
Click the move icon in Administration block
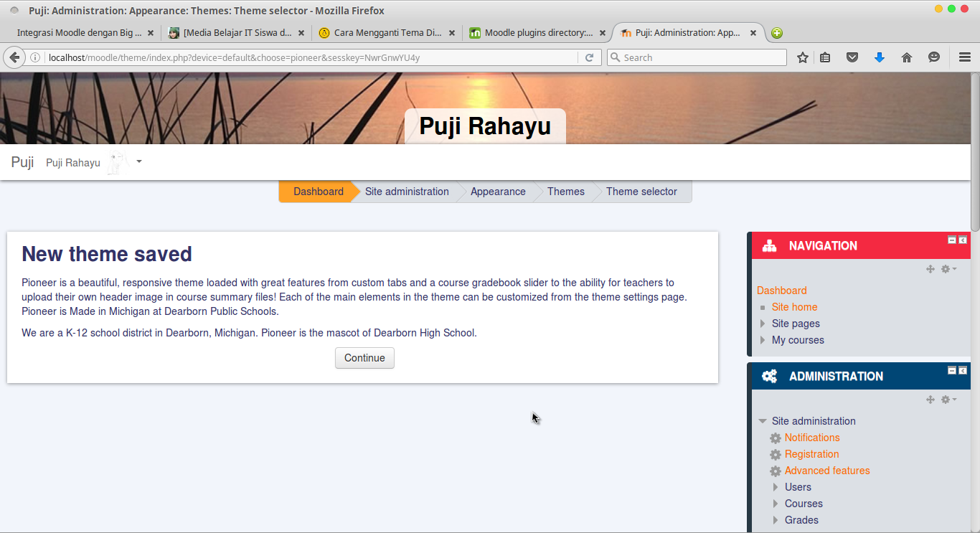pos(930,400)
